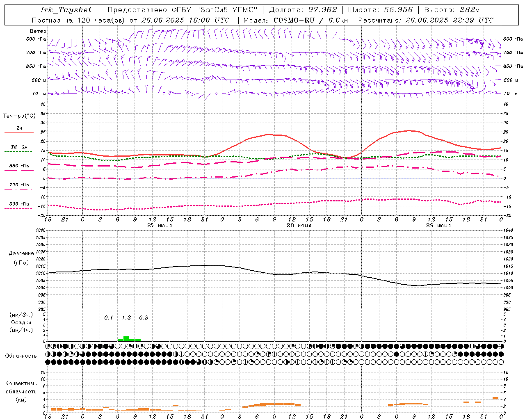525x420 pixels.
Task: Click the 'Тем-ра(°C)' temperature panel label
Action: [x=19, y=116]
